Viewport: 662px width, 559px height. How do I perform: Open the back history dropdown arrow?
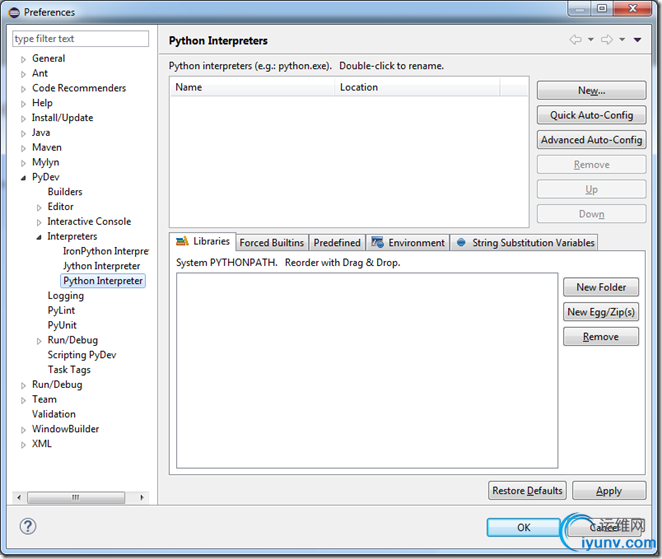click(x=591, y=40)
